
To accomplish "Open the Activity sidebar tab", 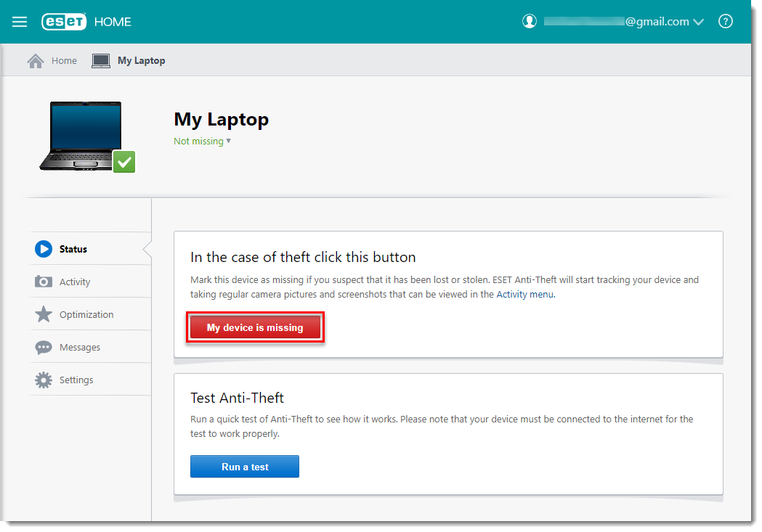I will (x=90, y=282).
